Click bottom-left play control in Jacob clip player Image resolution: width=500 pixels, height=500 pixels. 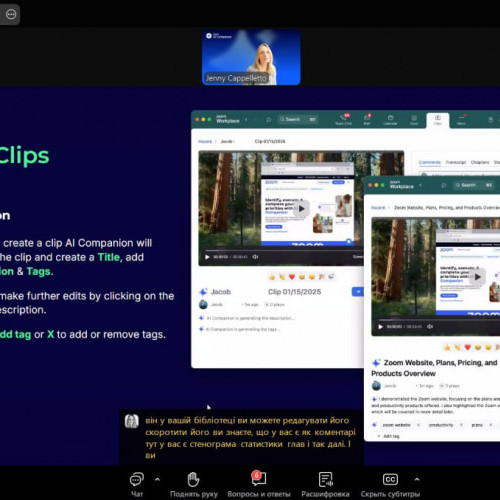207,257
